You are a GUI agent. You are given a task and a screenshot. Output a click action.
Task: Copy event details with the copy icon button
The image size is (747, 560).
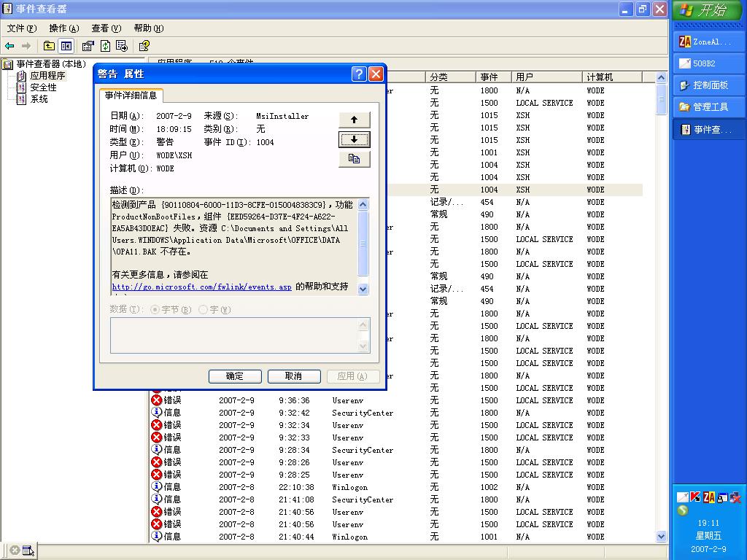pos(354,159)
